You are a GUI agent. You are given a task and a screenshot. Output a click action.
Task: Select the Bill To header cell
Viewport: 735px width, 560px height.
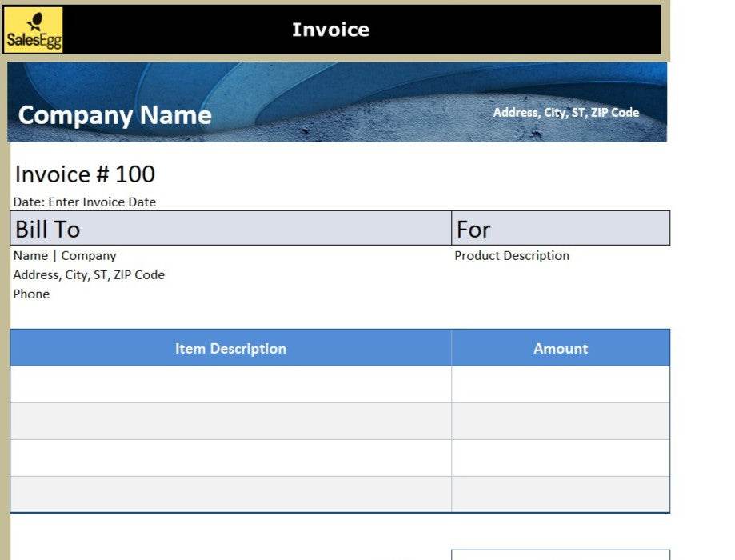click(x=230, y=229)
